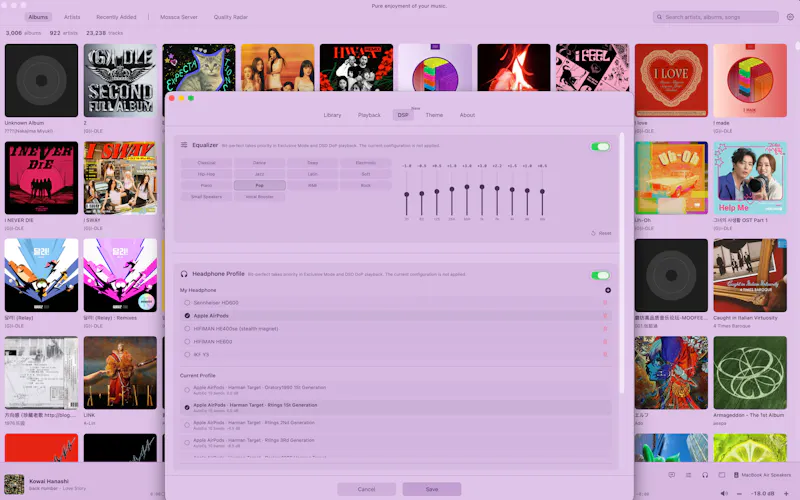Apply the Classical equalizer preset
800x500 pixels.
[x=206, y=163]
